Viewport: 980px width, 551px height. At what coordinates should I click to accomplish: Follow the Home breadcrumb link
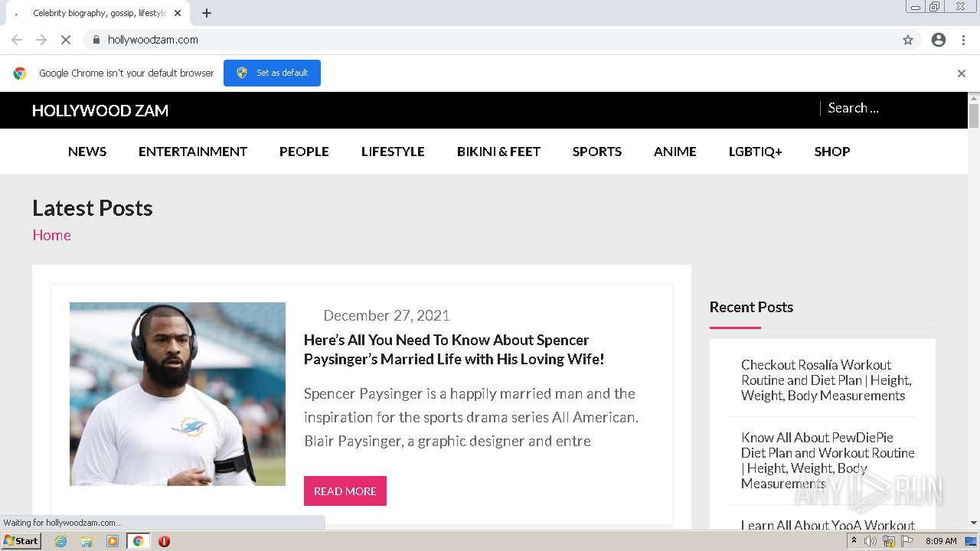coord(51,235)
